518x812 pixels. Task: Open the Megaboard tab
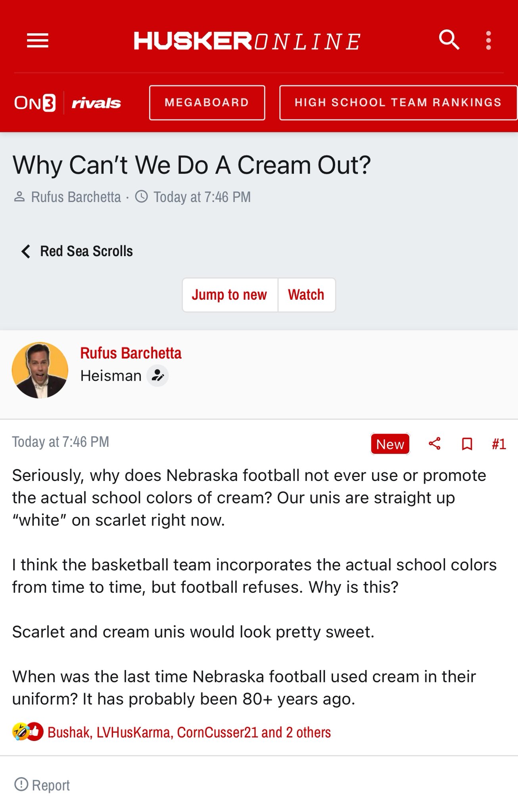point(207,103)
